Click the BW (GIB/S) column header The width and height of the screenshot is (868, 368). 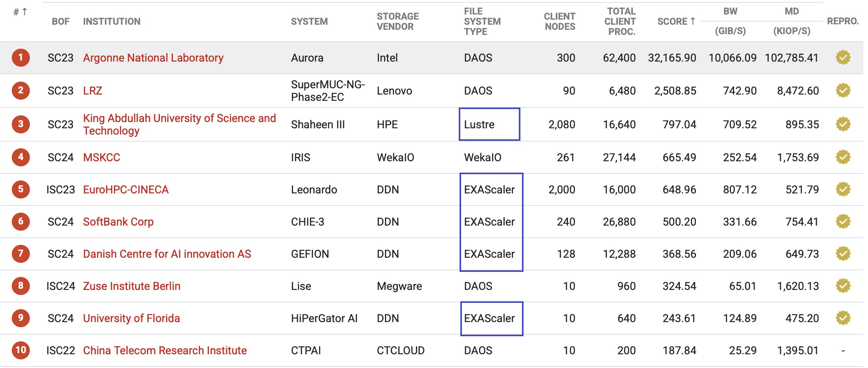(x=731, y=21)
